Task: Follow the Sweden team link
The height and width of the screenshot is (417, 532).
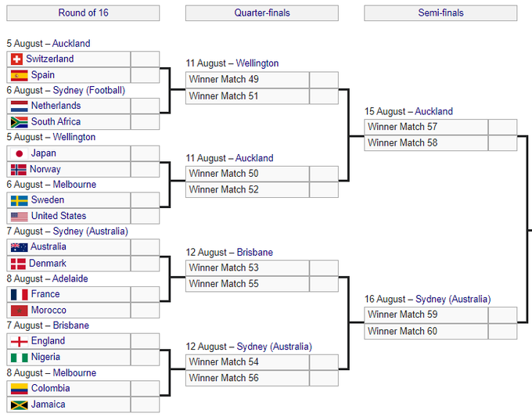Action: [48, 200]
